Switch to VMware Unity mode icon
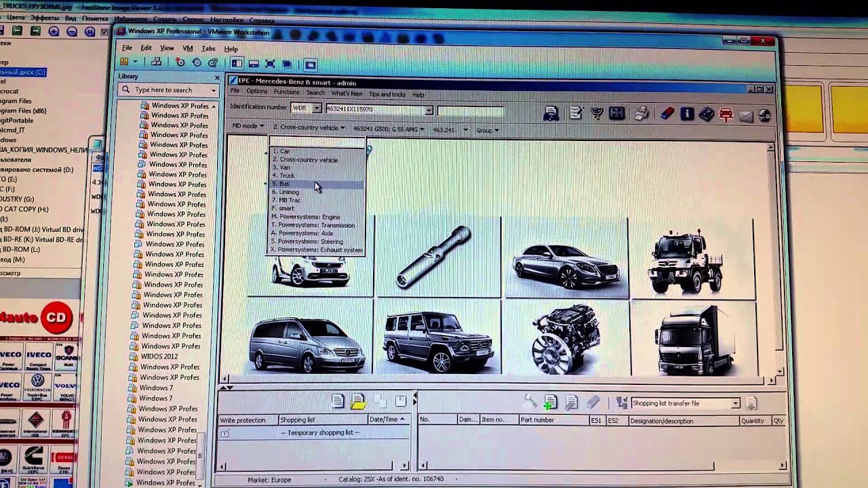Viewport: 868px width, 488px height. point(286,64)
